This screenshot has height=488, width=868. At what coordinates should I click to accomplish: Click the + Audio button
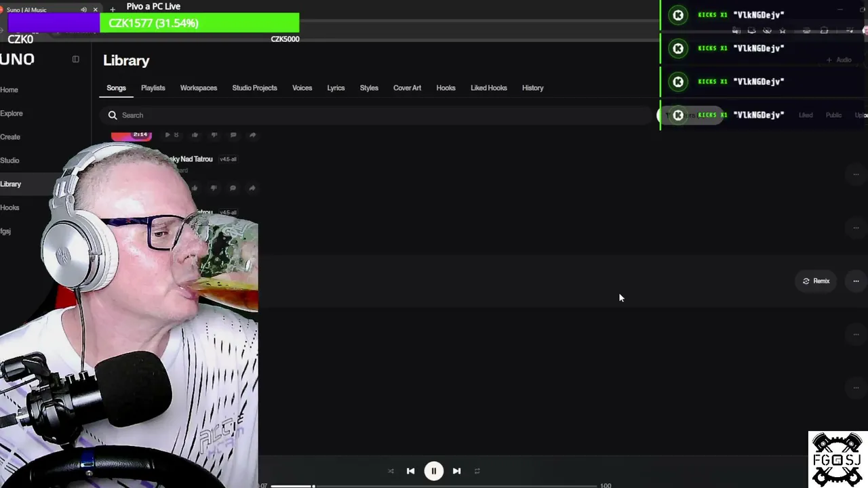(x=839, y=60)
